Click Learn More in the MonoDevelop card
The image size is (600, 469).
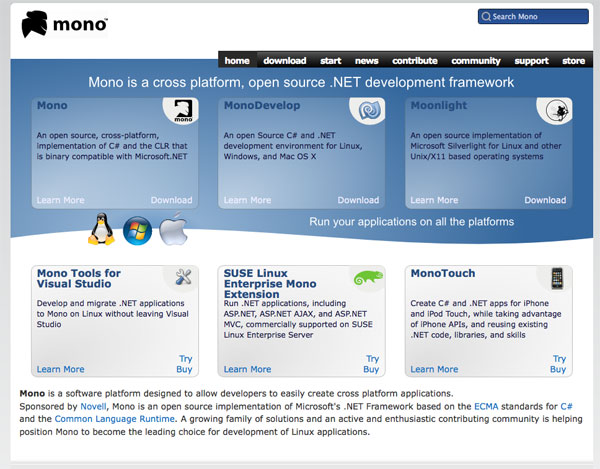pyautogui.click(x=247, y=200)
